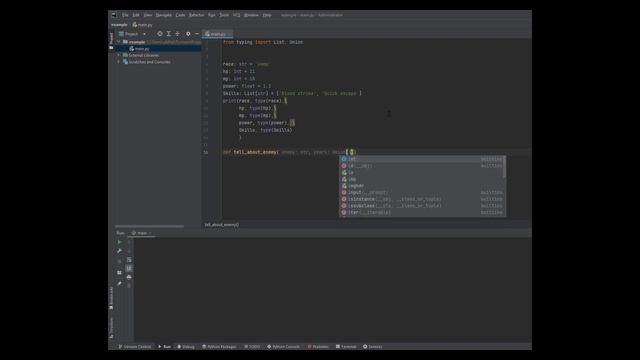Click wrench icon in Run panel
This screenshot has width=640, height=360.
120,251
